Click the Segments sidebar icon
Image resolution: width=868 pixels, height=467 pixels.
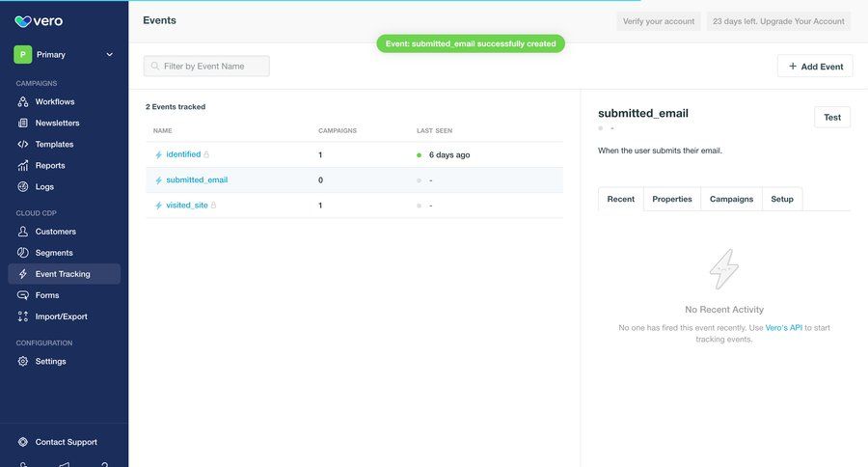pos(23,253)
